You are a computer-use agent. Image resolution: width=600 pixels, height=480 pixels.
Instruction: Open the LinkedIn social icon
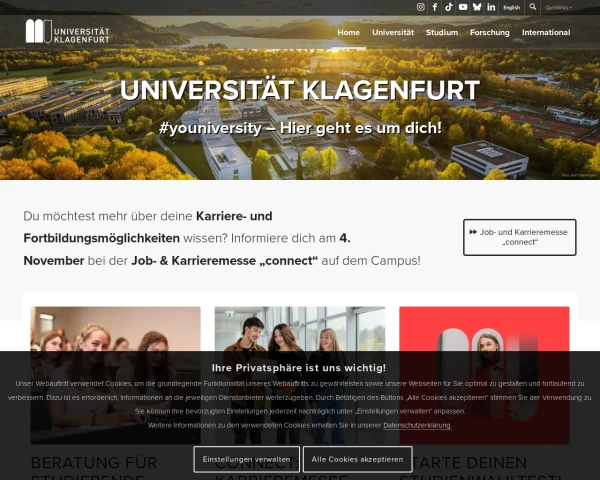[491, 7]
